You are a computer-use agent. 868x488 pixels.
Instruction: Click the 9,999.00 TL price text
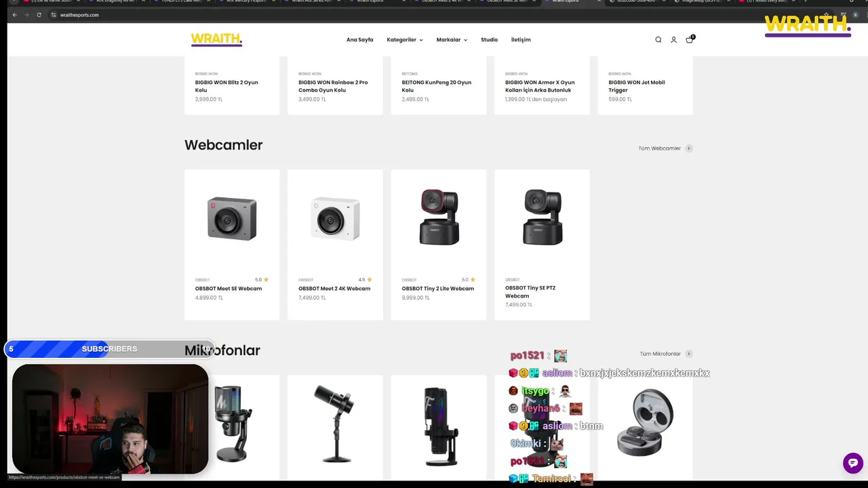415,298
